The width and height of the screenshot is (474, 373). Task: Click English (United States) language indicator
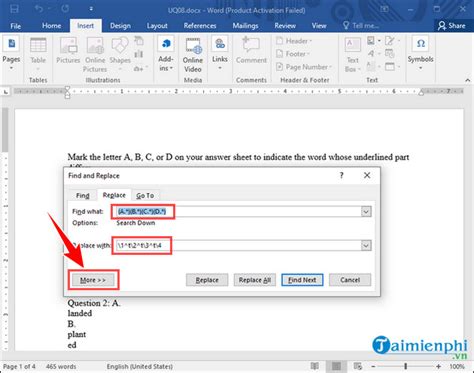pos(140,366)
